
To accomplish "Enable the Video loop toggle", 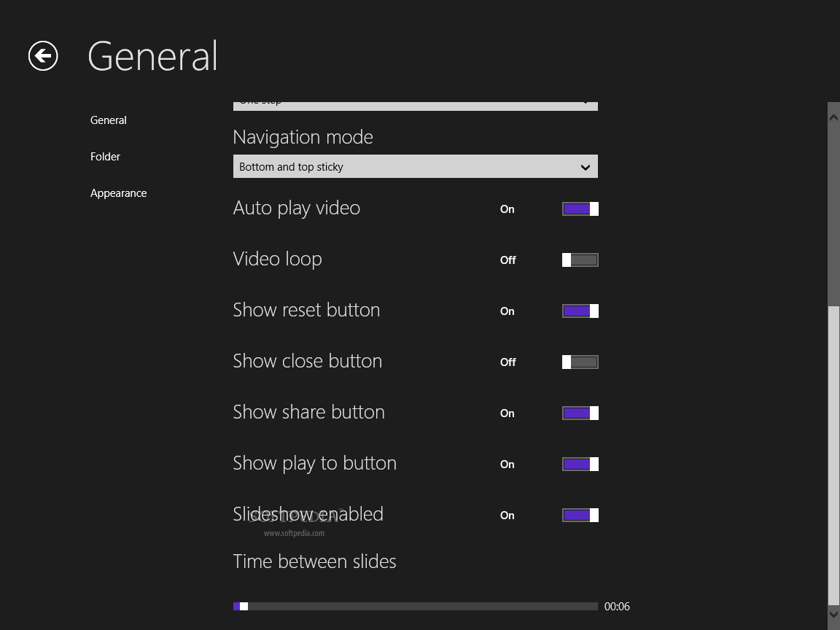I will [580, 260].
